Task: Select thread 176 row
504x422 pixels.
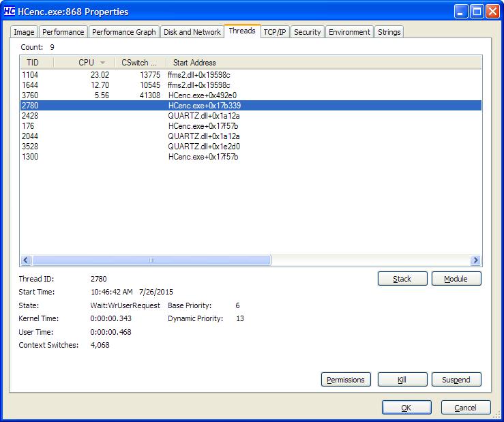Action: coord(251,126)
